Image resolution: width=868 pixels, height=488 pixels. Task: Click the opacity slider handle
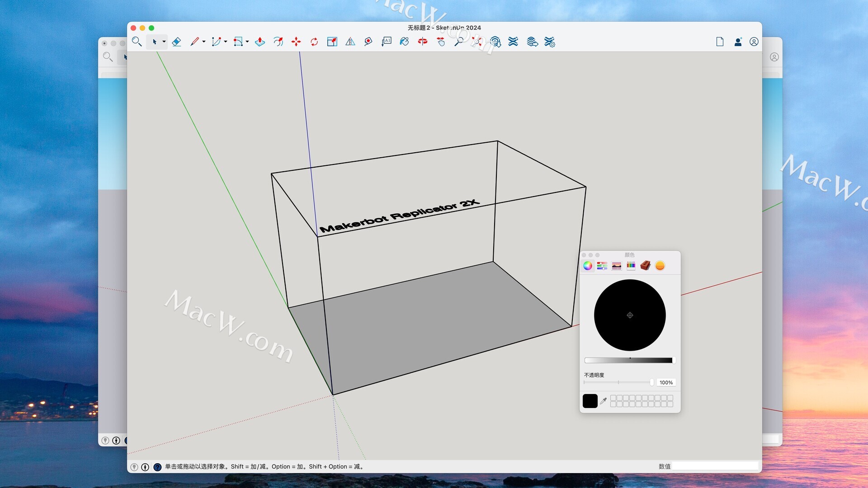651,382
